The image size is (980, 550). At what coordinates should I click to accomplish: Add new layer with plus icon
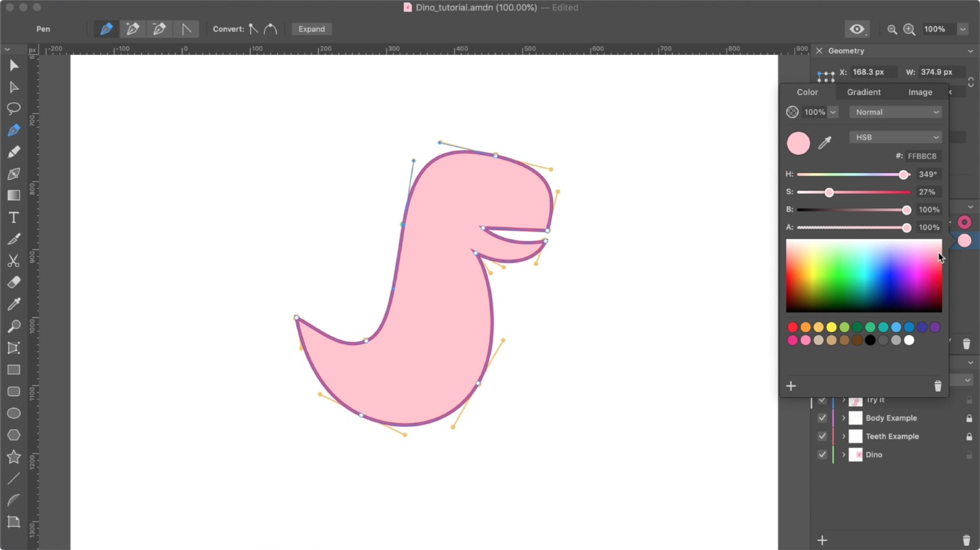pos(822,540)
